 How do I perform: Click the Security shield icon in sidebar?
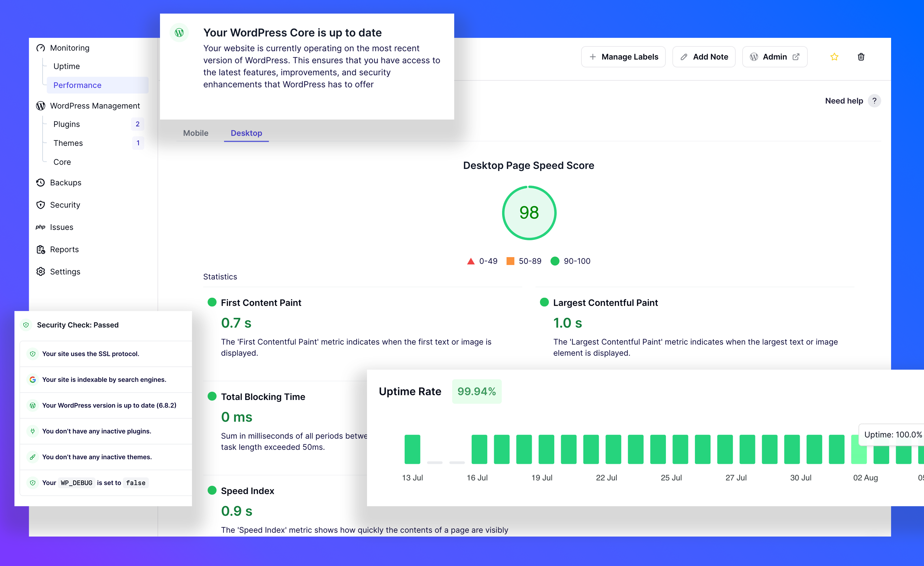[40, 205]
